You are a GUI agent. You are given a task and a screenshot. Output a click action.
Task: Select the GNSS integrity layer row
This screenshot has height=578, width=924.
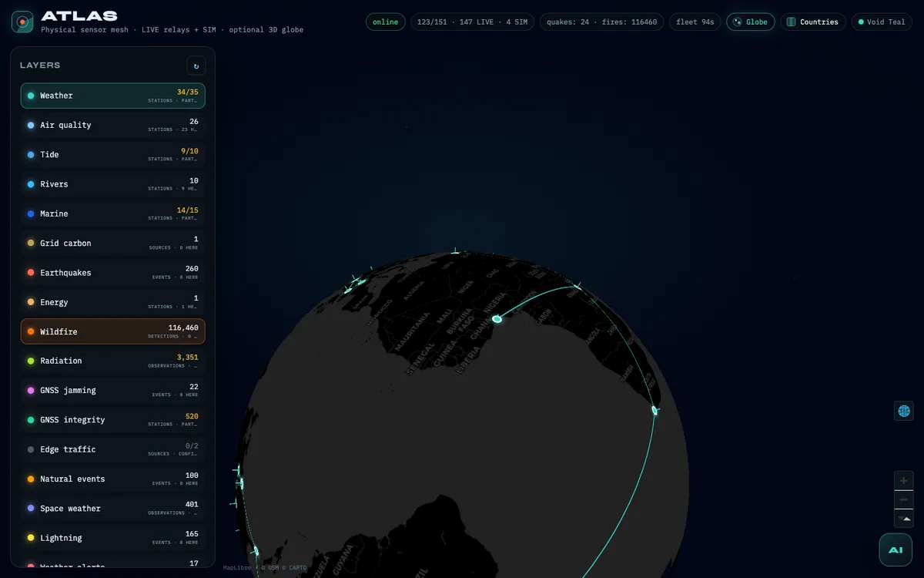point(113,420)
